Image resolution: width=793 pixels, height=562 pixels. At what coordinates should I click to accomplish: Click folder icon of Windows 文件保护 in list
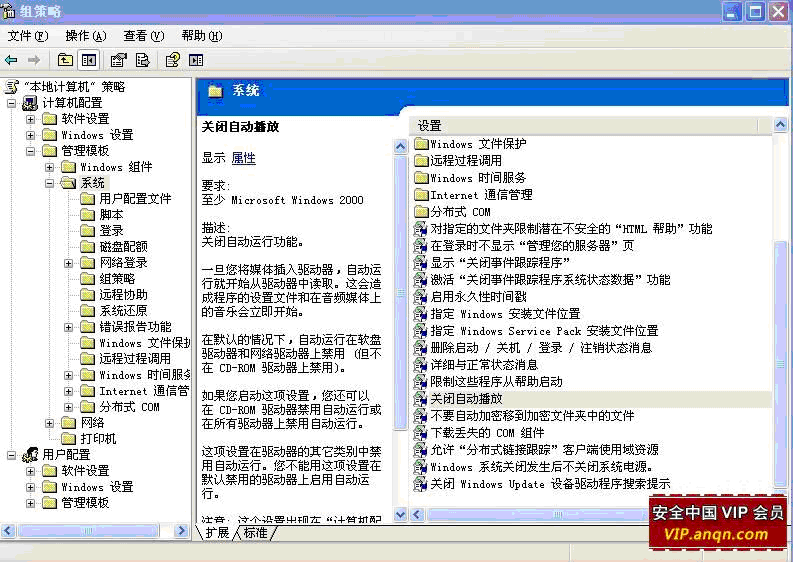421,144
